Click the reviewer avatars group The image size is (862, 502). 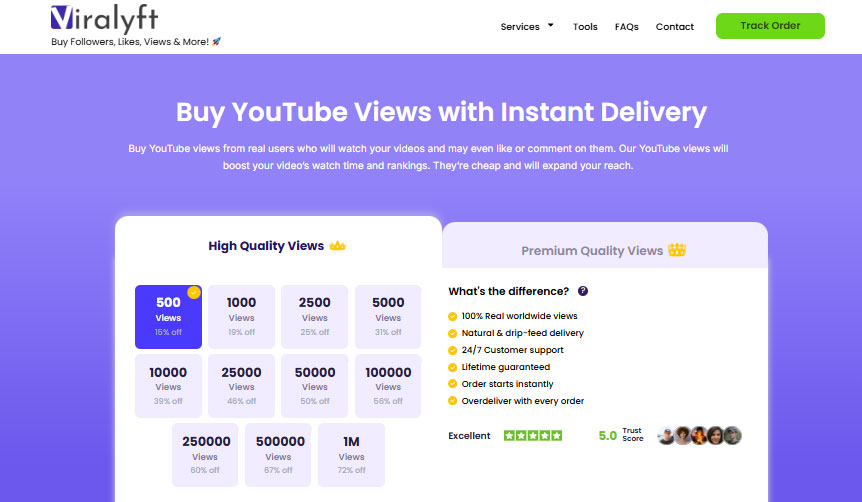699,435
